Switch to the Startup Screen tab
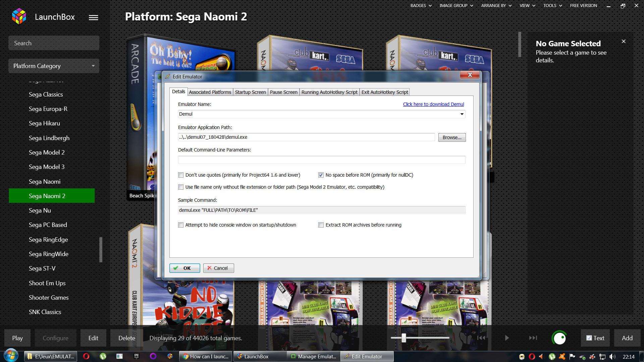Screen dimensions: 644x362 pos(250,92)
